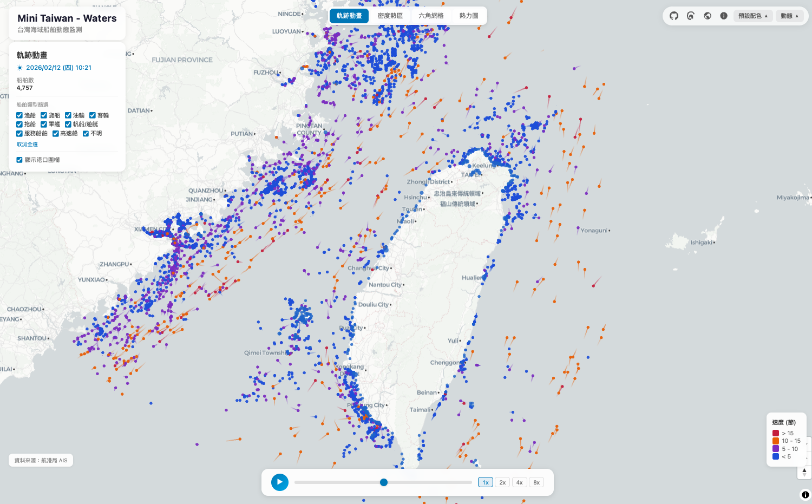Click the compass reset-north arrow
Screen dimensions: 812x504
point(804,472)
